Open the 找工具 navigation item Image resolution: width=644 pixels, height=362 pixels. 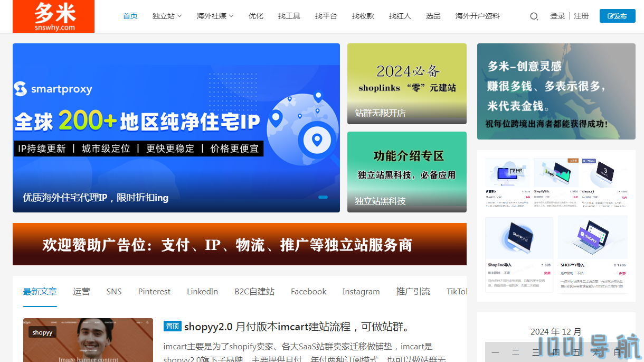[289, 16]
